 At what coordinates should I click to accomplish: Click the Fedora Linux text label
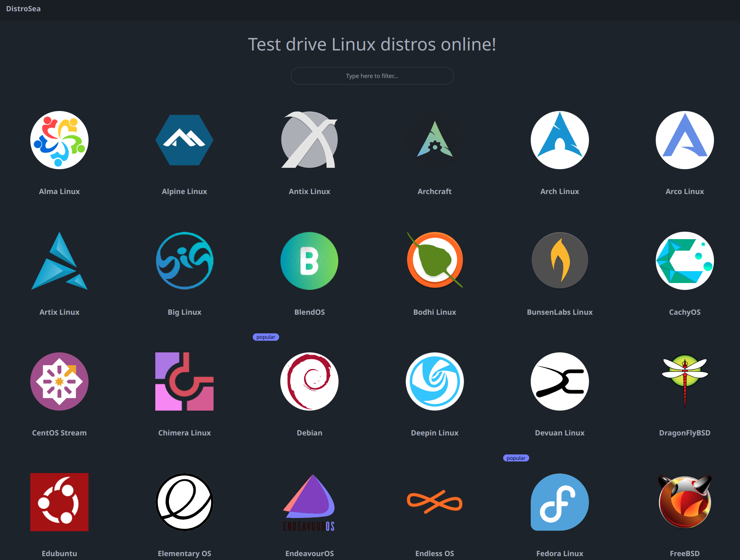560,553
